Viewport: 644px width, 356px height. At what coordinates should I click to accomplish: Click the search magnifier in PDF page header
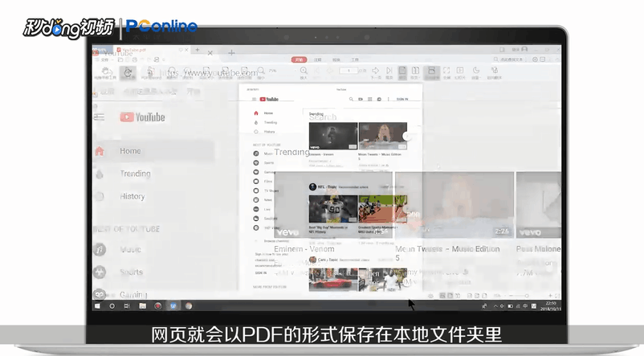click(351, 99)
